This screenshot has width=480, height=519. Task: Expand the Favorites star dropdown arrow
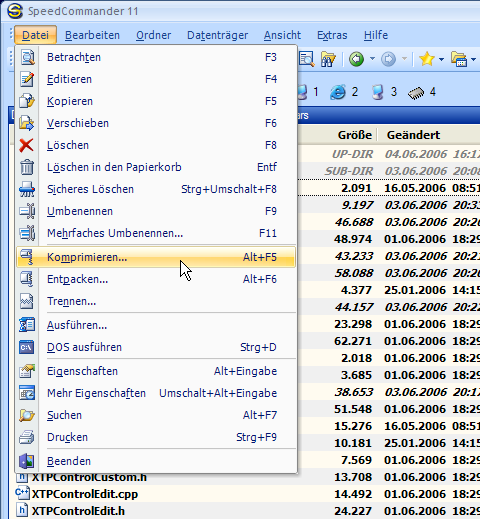[x=441, y=59]
